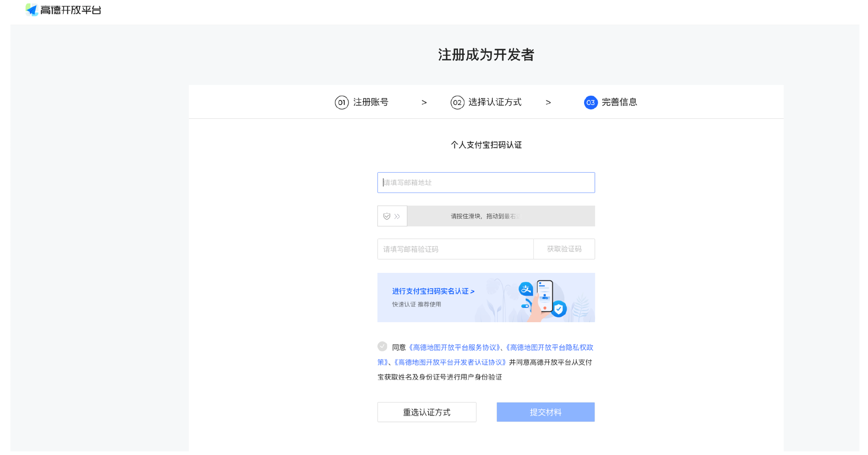Click the captcha slider track to verify
The height and width of the screenshot is (455, 868).
click(497, 216)
